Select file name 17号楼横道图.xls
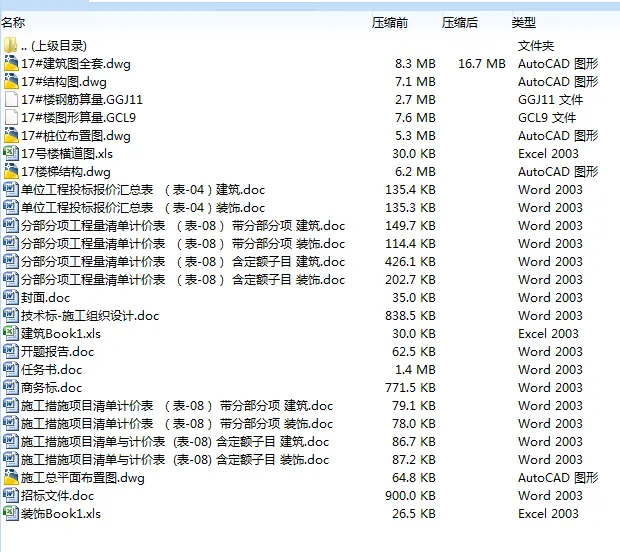Image resolution: width=620 pixels, height=552 pixels. (67, 154)
